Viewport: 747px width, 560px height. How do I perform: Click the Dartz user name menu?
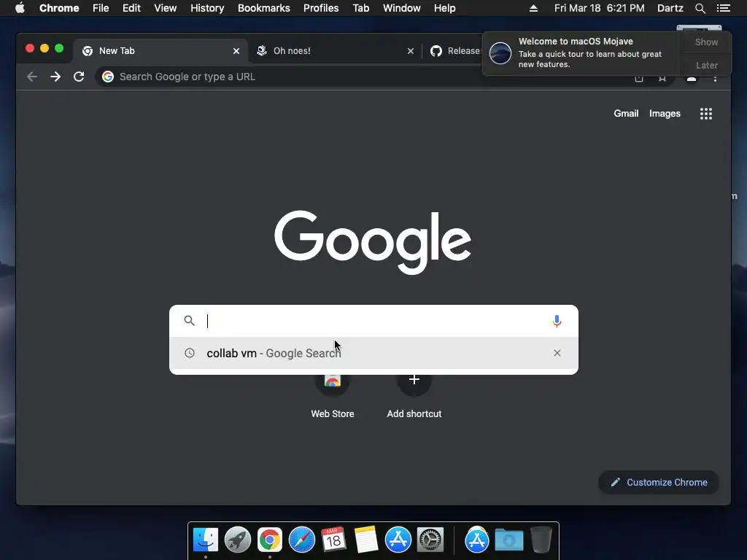[670, 8]
